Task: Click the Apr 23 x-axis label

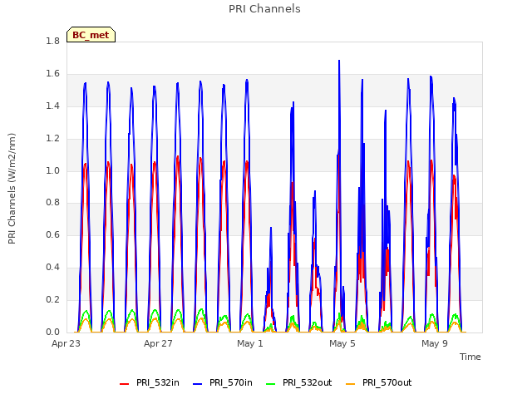Action: pyautogui.click(x=66, y=343)
